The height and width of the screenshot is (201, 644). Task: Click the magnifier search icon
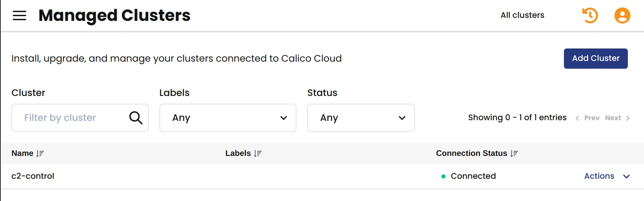tap(136, 118)
